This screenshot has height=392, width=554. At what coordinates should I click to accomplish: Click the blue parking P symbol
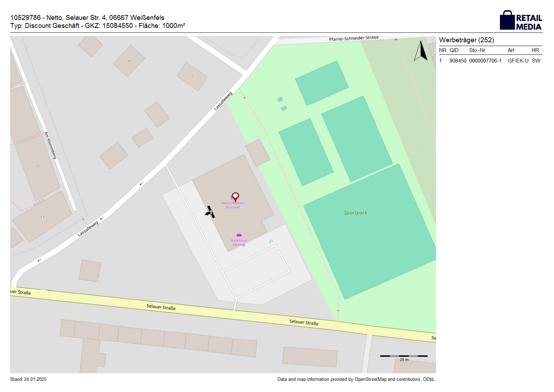click(271, 242)
